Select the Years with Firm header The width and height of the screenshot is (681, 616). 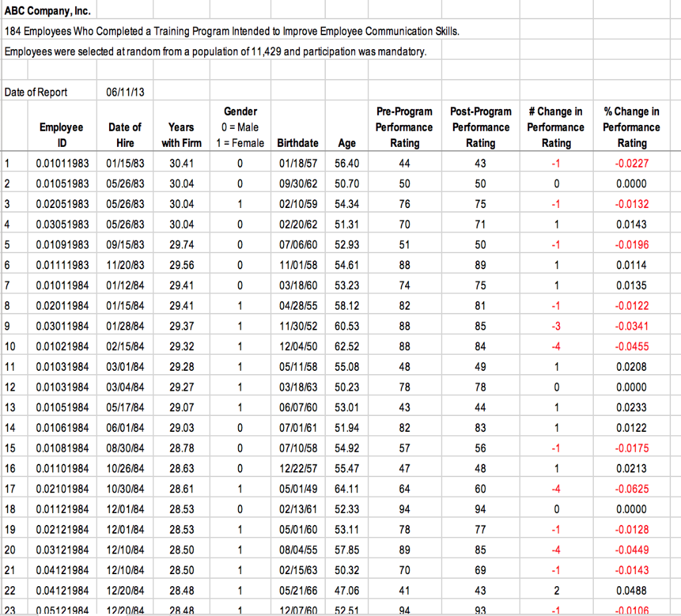coord(182,135)
